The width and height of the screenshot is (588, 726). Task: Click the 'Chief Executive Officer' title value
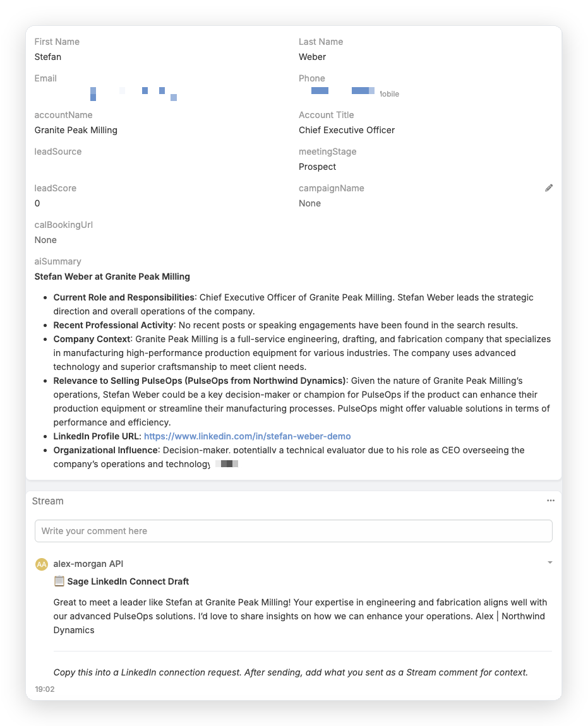point(347,130)
